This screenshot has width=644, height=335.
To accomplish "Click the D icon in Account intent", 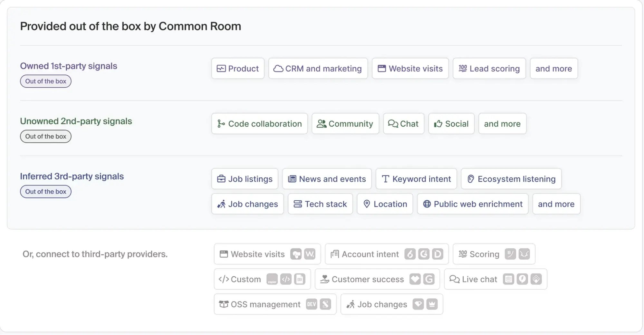I will click(x=437, y=254).
